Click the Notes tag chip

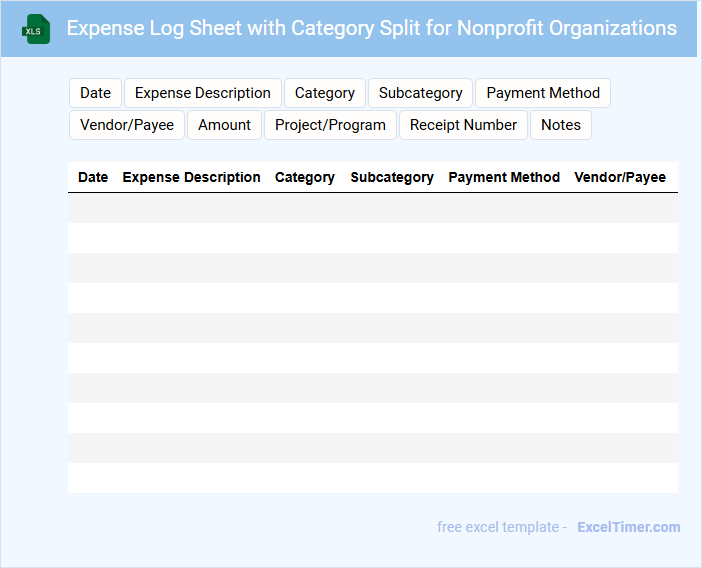coord(560,125)
